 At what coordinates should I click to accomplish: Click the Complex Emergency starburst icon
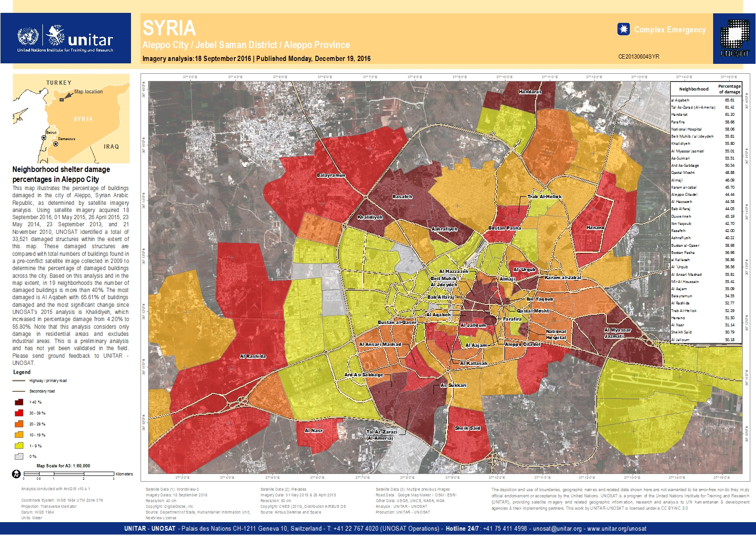coord(623,30)
